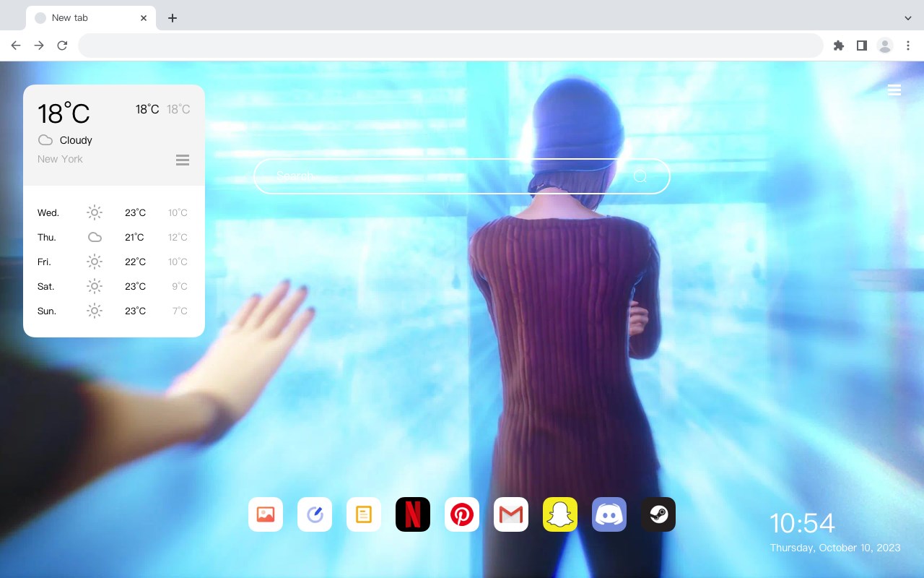
Task: Open the hamburger menu at page top right
Action: coord(894,90)
